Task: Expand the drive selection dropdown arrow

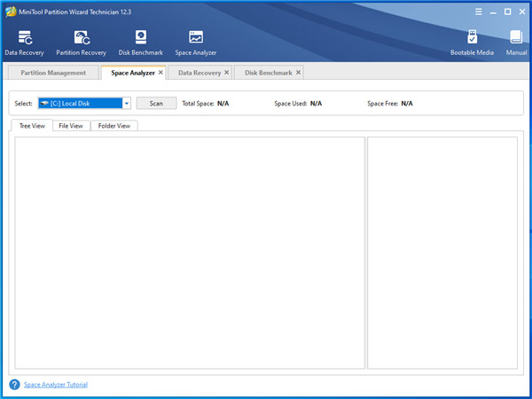Action: pos(127,104)
